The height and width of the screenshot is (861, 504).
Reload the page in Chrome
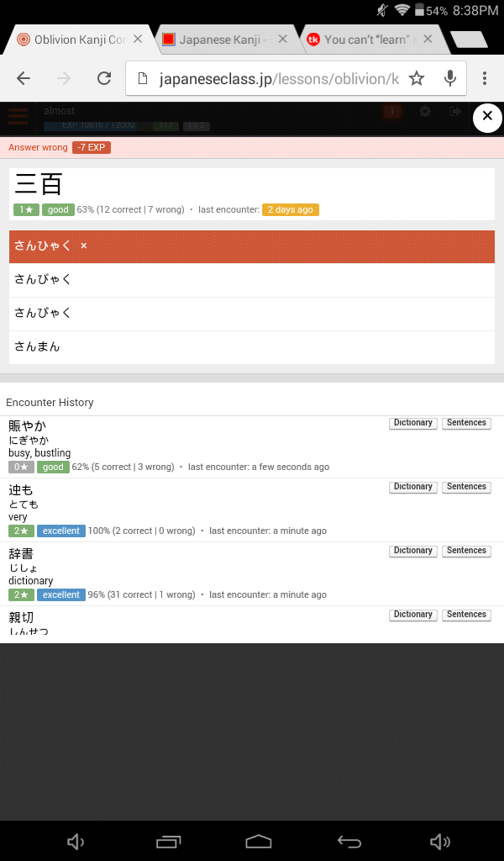coord(104,78)
